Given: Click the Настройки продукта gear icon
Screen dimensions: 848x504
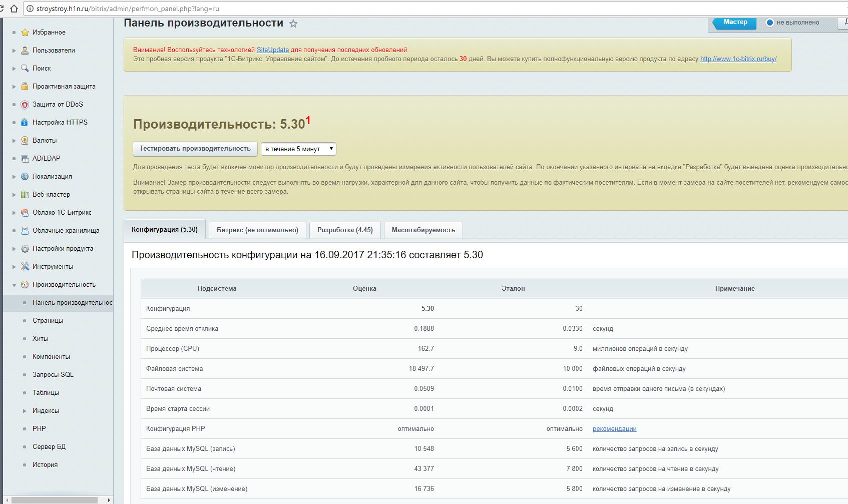Looking at the screenshot, I should click(25, 249).
